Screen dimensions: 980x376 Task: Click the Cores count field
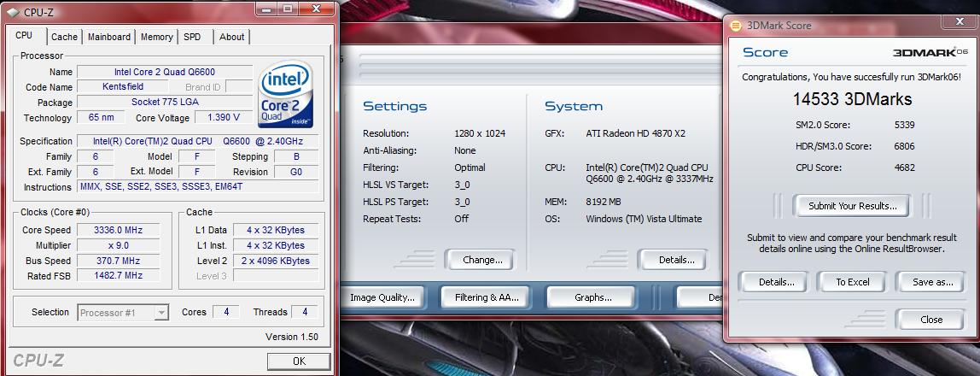[225, 312]
